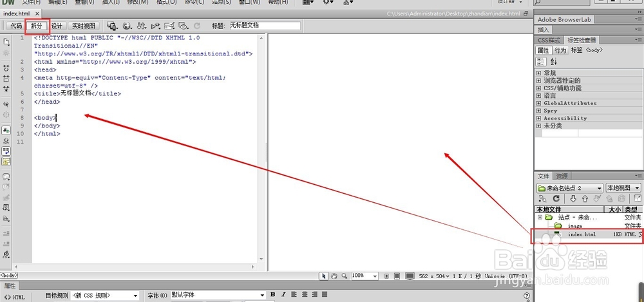Open the Multiscreen preview icon
This screenshot has width=644, height=302.
(x=112, y=26)
